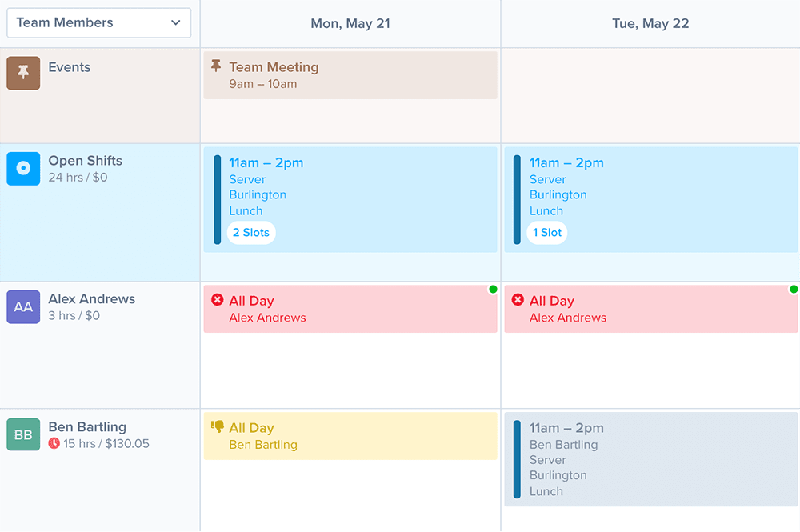Click the 1 Slot badge
Screen dimensions: 800x532
547,233
